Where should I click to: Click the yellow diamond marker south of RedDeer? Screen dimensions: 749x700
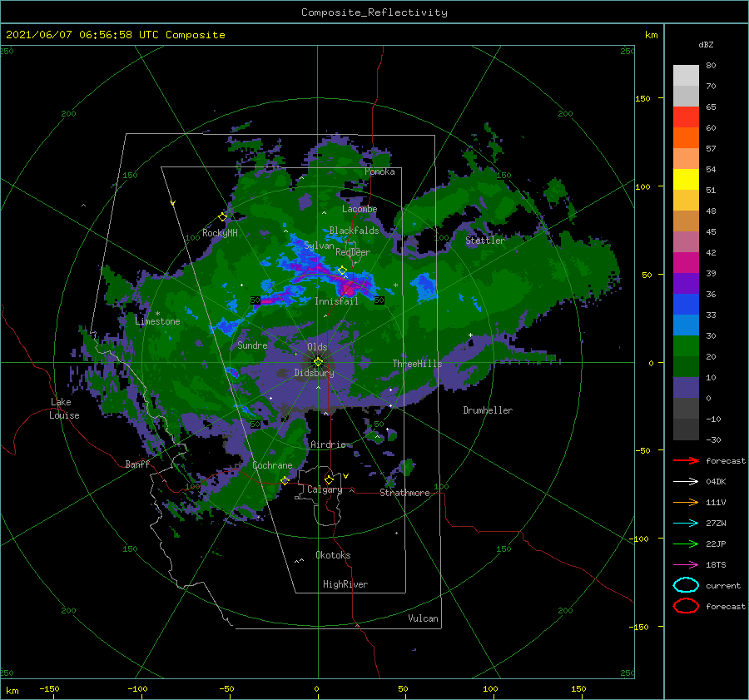pos(342,271)
